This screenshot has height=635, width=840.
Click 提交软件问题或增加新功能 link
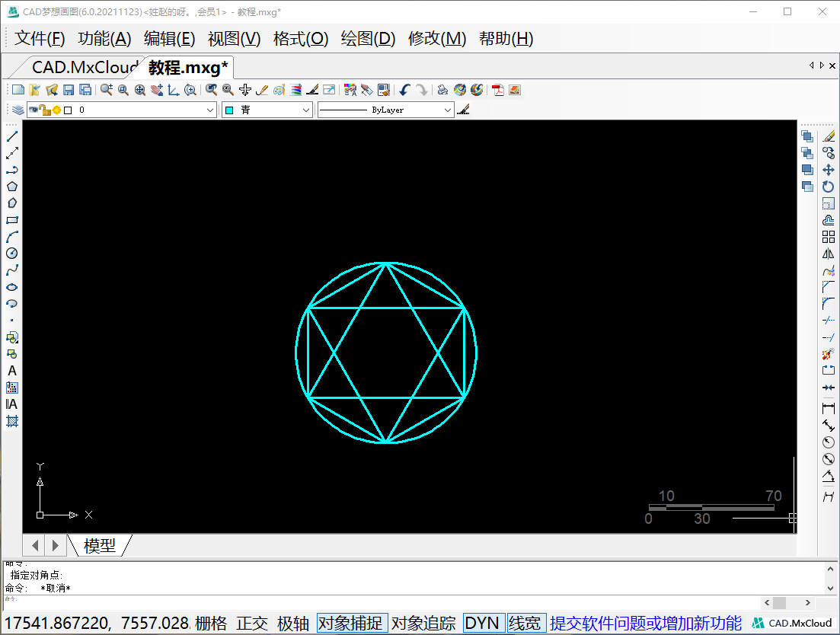pos(646,624)
